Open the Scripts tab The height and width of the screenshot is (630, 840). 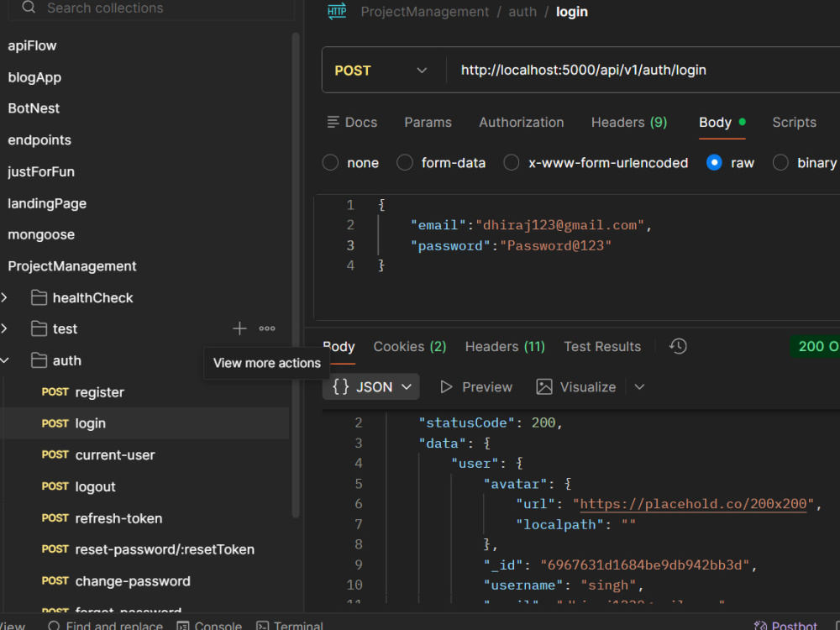pyautogui.click(x=794, y=122)
